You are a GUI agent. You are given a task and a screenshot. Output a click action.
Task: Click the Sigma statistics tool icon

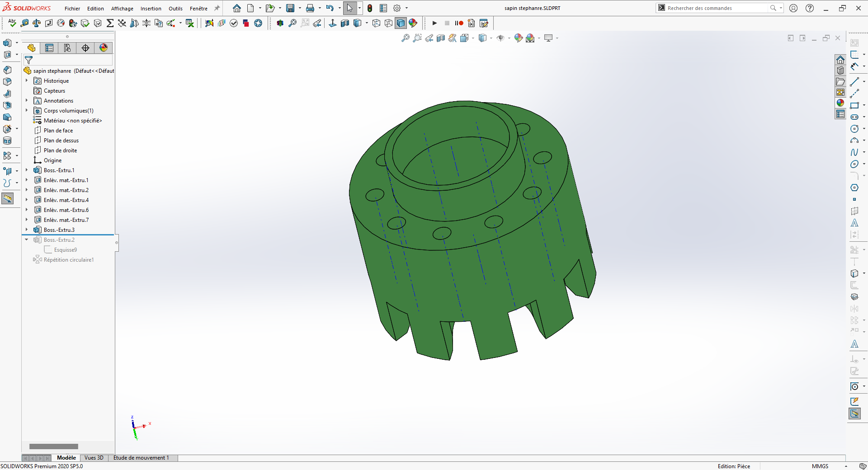110,23
